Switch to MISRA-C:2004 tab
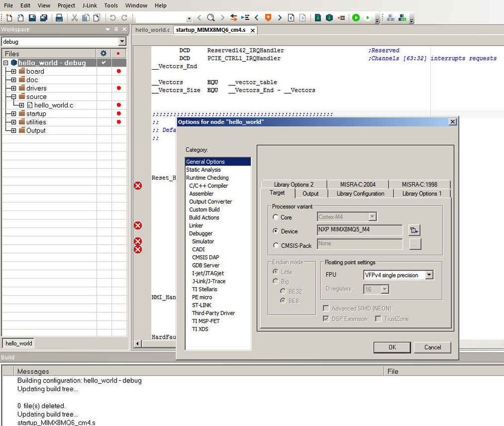The height and width of the screenshot is (426, 504). [358, 184]
